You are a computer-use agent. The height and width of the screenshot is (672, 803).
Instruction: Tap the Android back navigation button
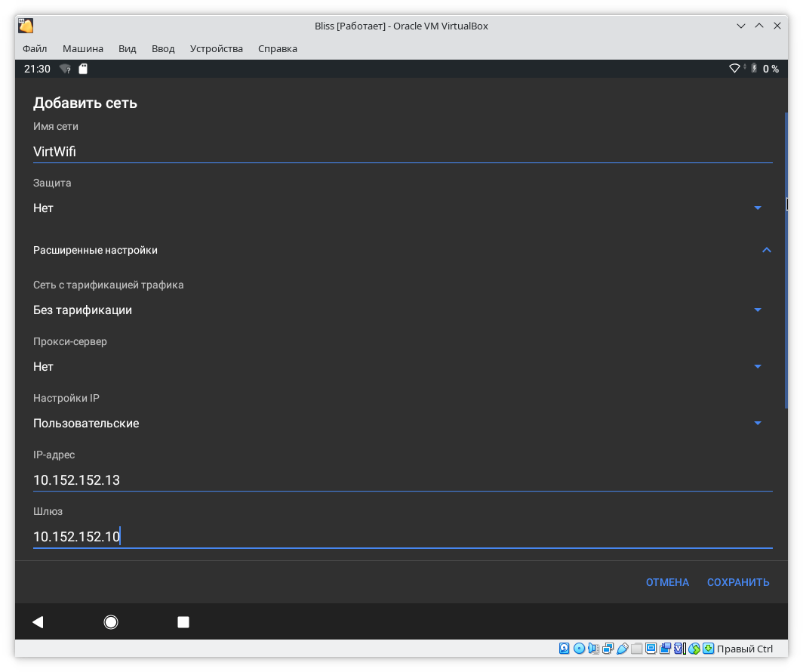(38, 622)
